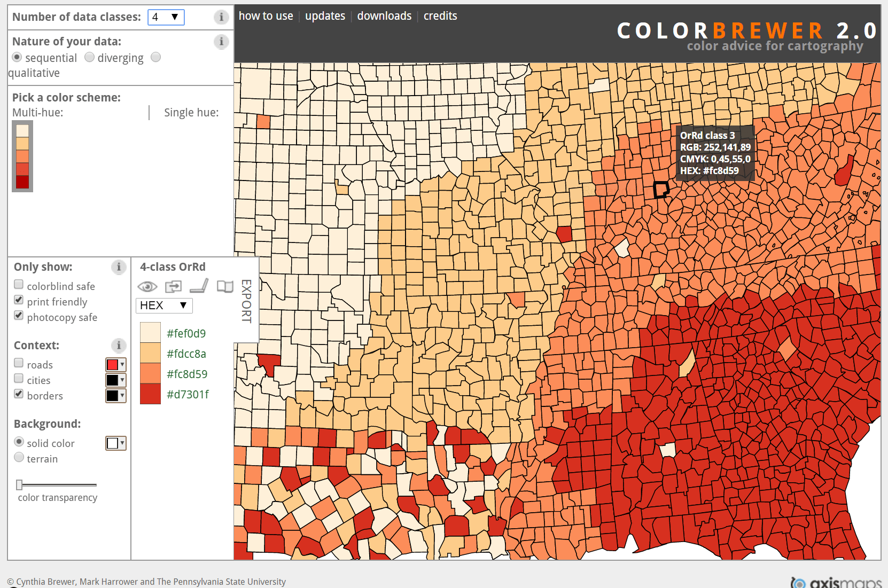Click the 'how to use' link
888x588 pixels.
pyautogui.click(x=266, y=15)
